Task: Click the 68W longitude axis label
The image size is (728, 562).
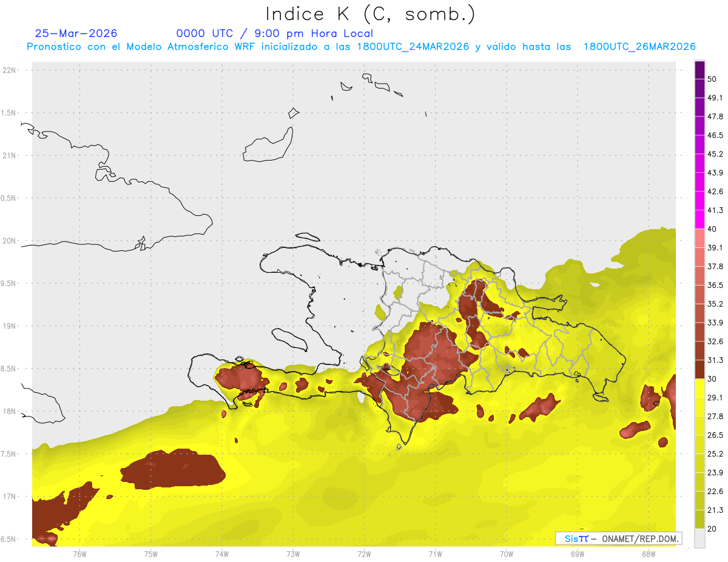Action: pos(648,554)
